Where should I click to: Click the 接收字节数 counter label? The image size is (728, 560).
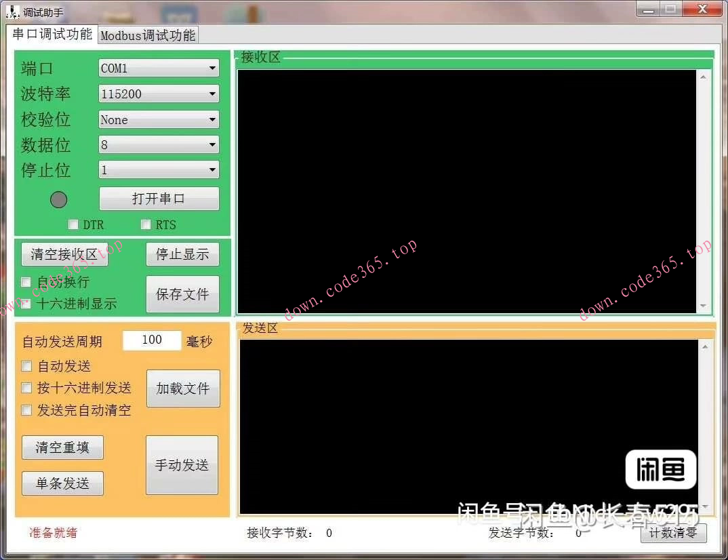click(x=279, y=533)
